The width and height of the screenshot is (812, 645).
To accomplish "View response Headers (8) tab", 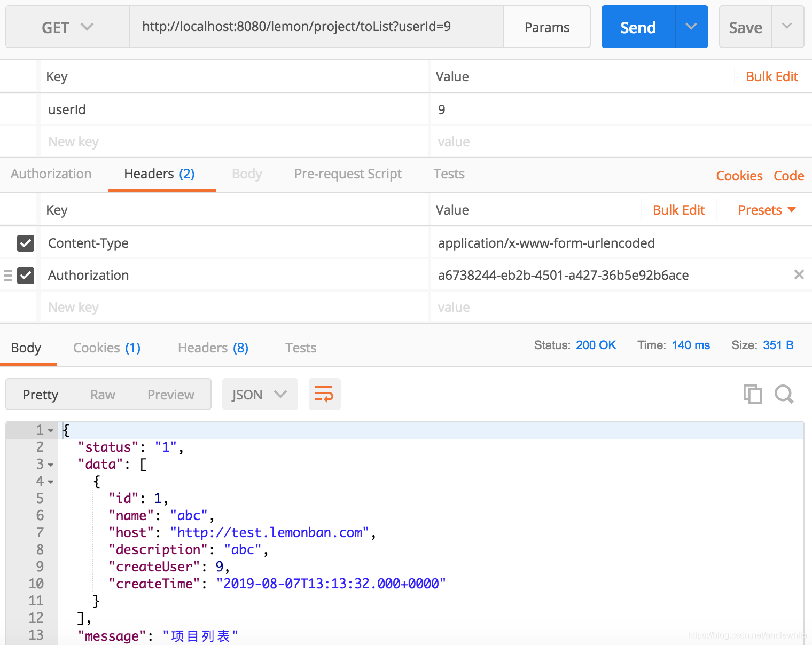I will point(213,348).
